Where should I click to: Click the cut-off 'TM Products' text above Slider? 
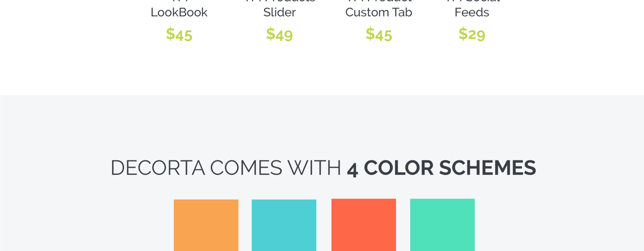[279, 1]
